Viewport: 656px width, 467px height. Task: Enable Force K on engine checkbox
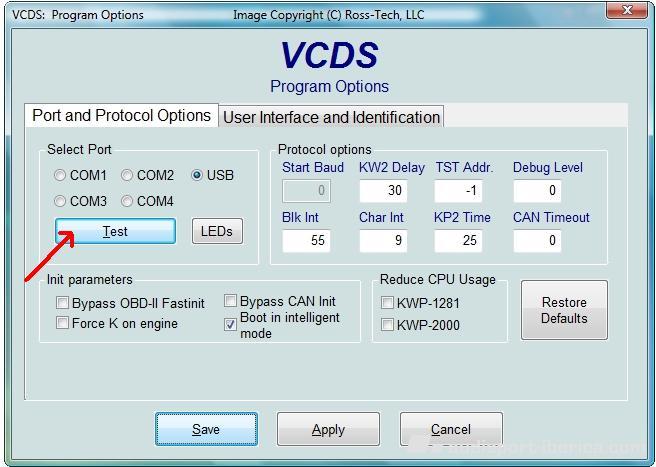pyautogui.click(x=62, y=323)
